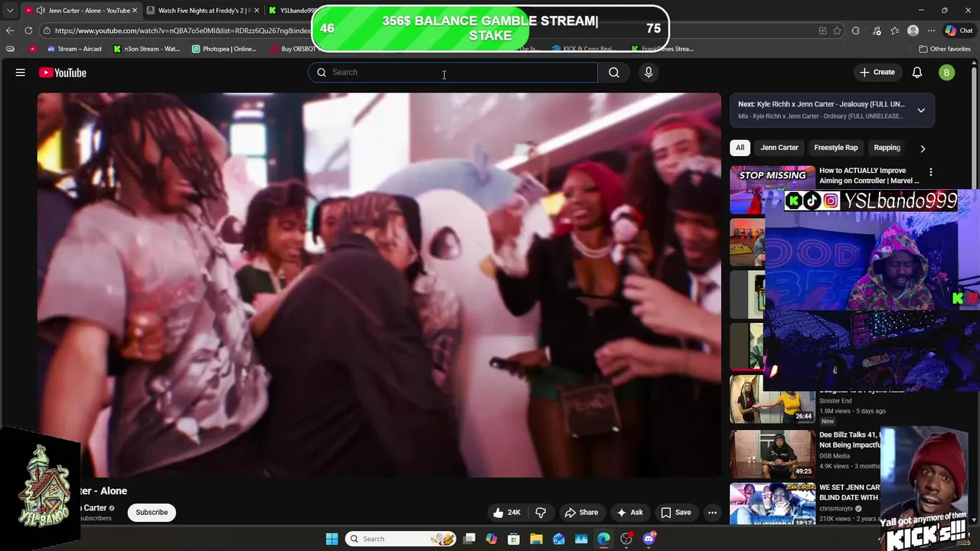Open FrankDimes Stream bookmark
Image resolution: width=980 pixels, height=551 pixels.
[x=662, y=49]
